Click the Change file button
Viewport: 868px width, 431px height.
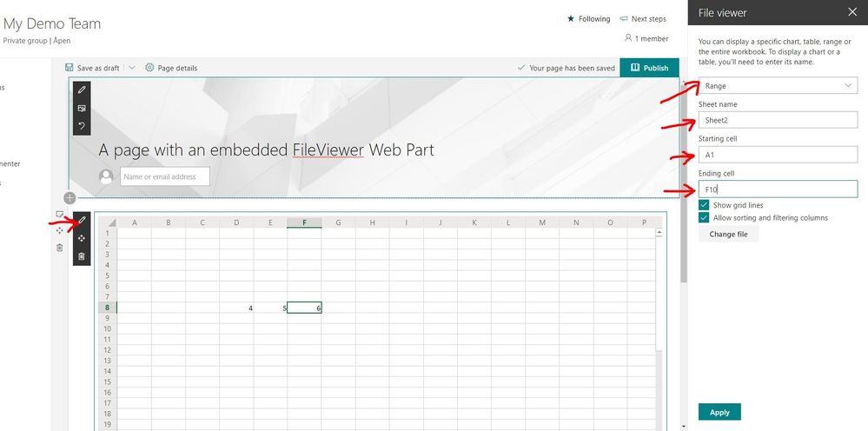pos(728,234)
